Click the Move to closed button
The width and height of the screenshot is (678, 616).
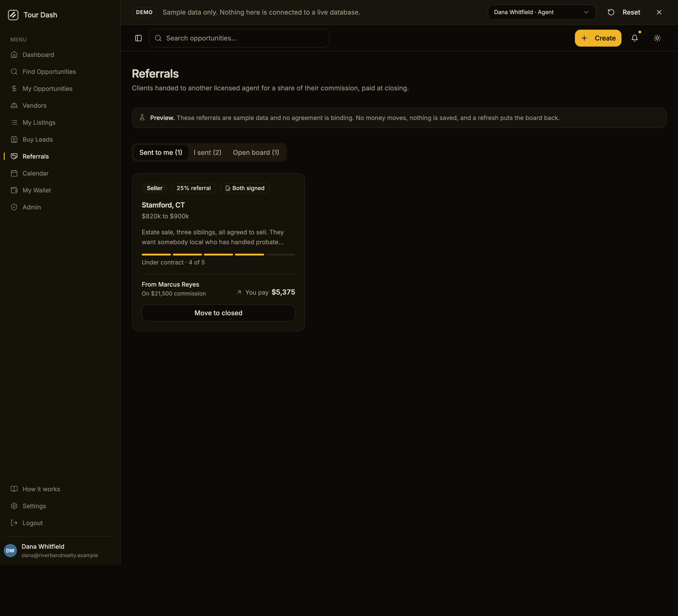[218, 313]
